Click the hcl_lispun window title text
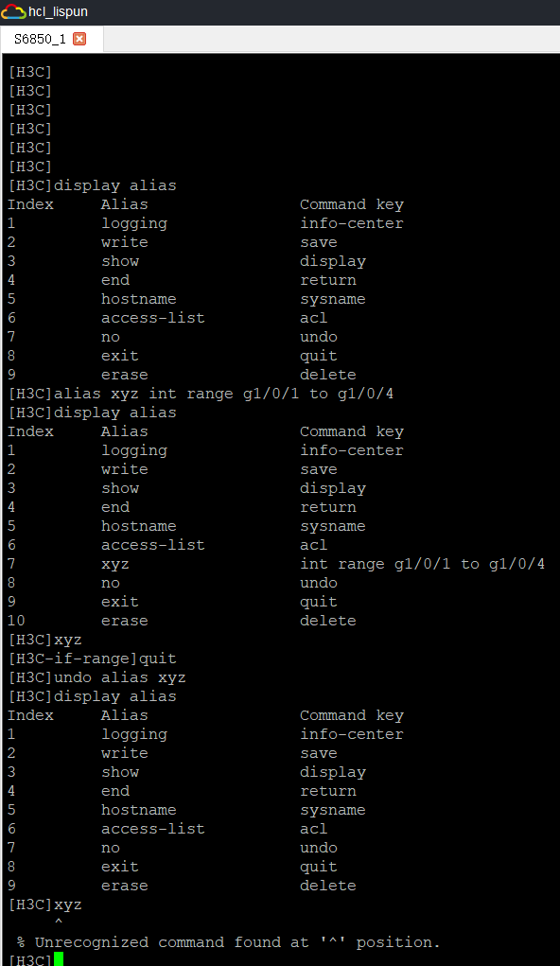Screen dimensions: 560x966 58,11
